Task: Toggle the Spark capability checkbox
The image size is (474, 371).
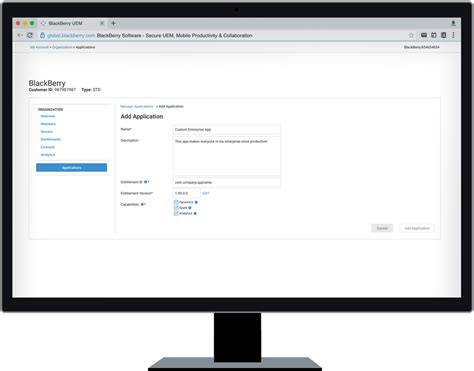Action: tap(176, 208)
